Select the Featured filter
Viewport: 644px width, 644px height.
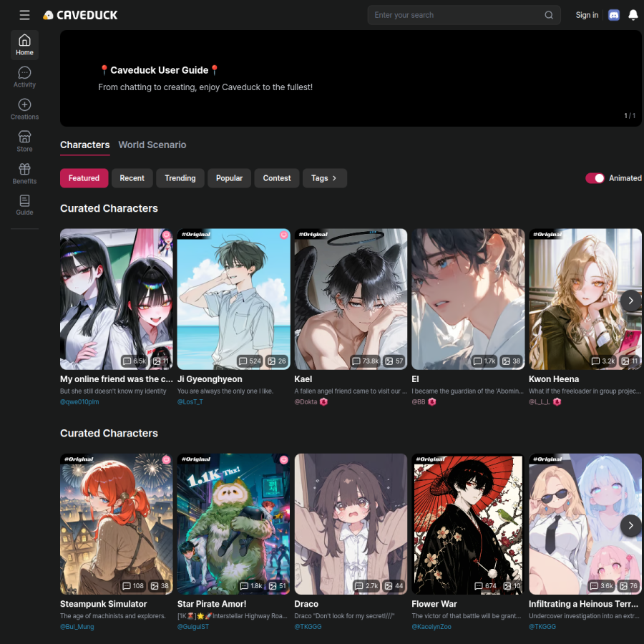tap(84, 178)
